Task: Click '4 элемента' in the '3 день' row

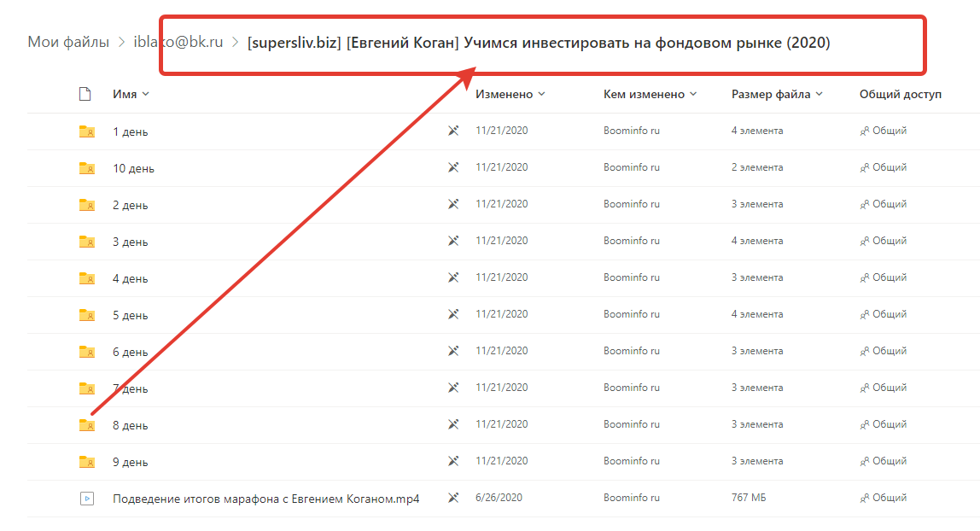Action: pyautogui.click(x=757, y=241)
